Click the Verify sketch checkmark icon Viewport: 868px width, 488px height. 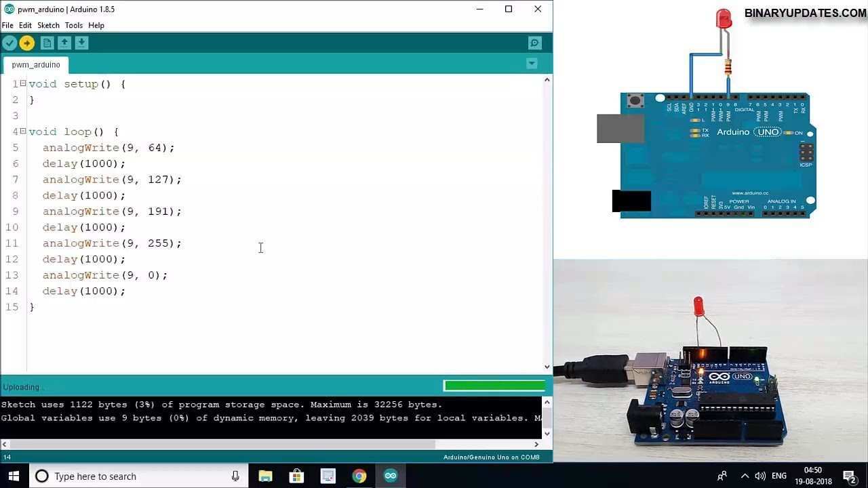[9, 43]
